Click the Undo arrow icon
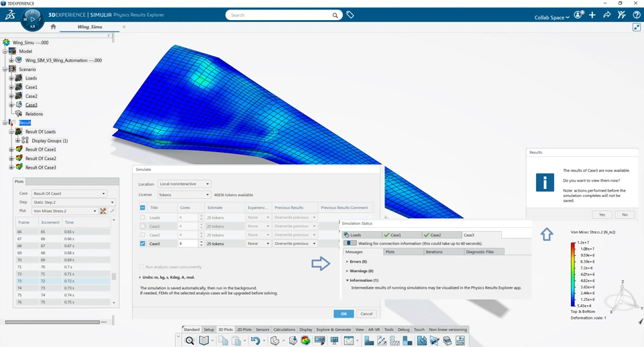 point(256,340)
